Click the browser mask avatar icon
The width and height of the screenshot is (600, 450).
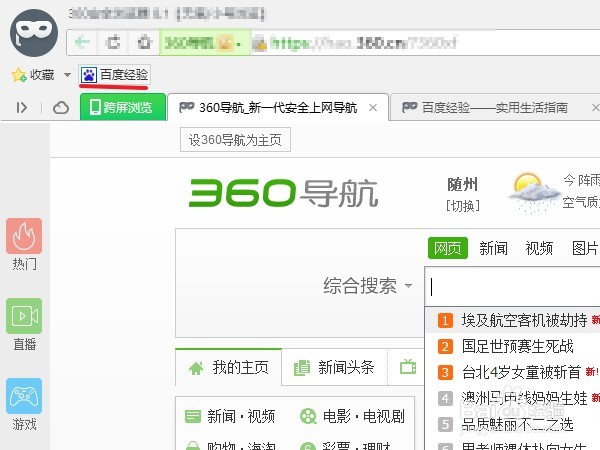34,33
